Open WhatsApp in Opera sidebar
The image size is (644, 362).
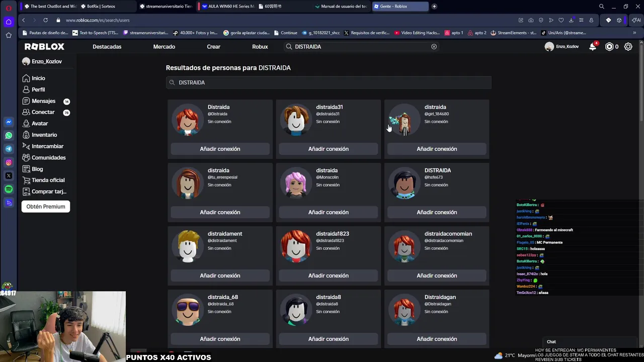coord(9,135)
